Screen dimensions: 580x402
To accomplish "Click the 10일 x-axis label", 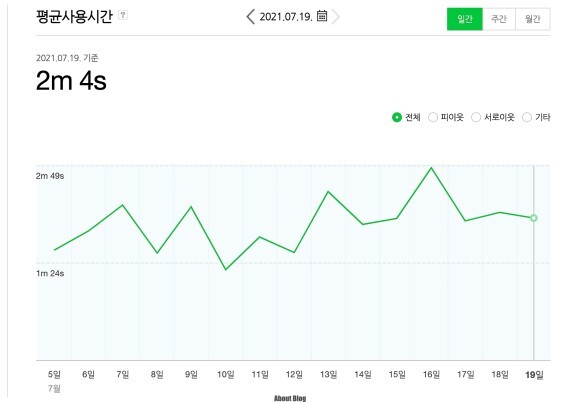I will [226, 375].
